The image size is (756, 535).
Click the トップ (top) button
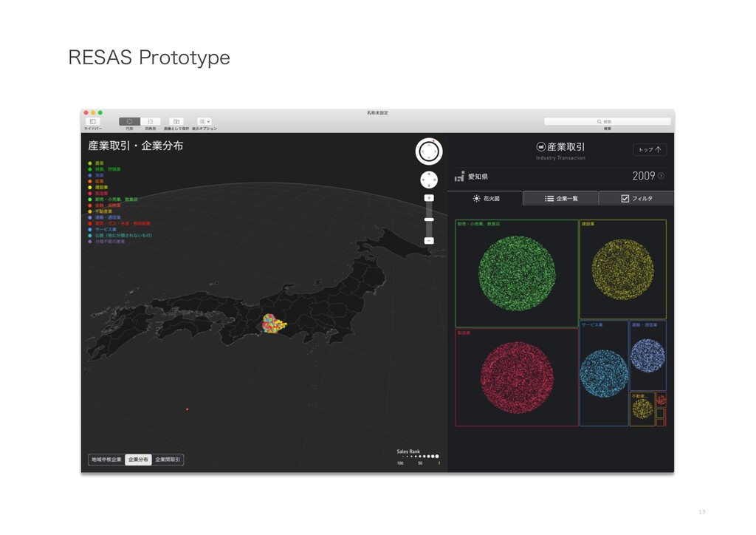tap(650, 149)
